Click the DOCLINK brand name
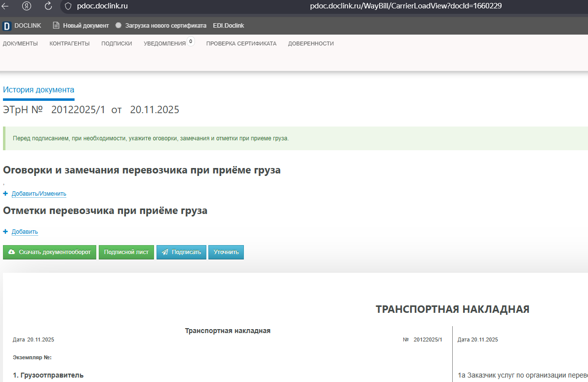This screenshot has width=588, height=382. [28, 26]
